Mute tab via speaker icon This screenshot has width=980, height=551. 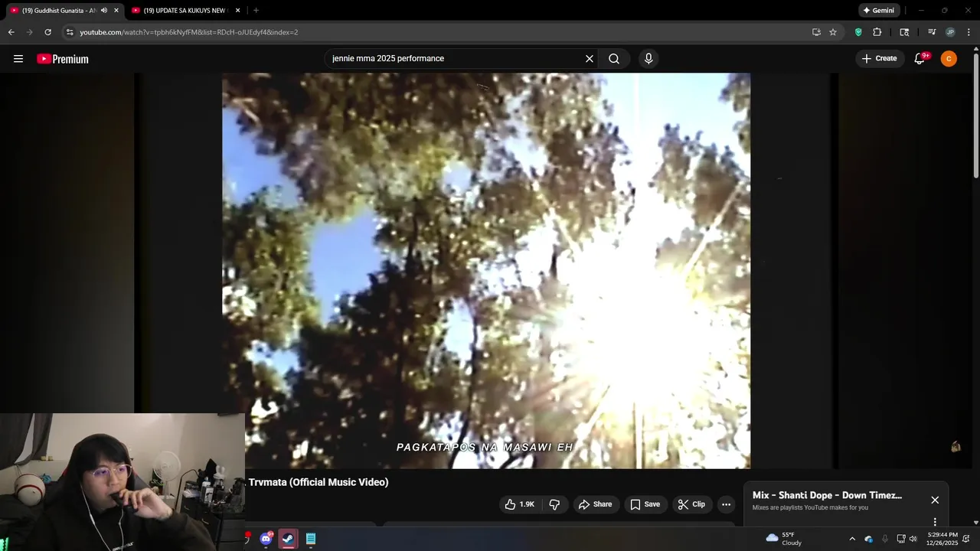(x=104, y=11)
